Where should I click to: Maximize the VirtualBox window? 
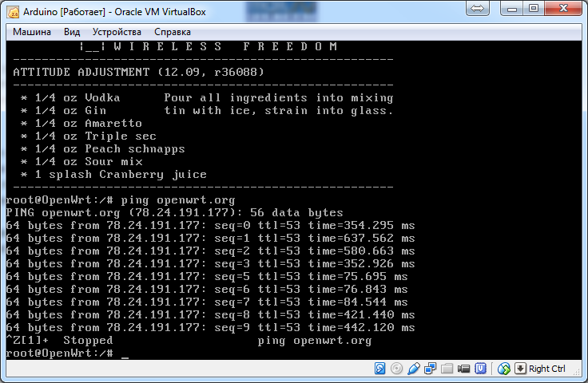pos(534,8)
